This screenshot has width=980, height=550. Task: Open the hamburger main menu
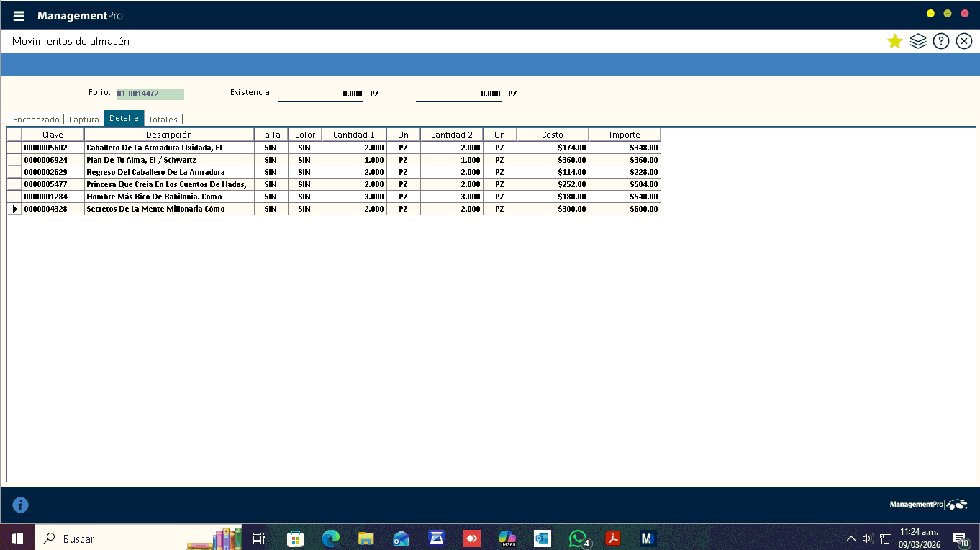click(x=19, y=16)
